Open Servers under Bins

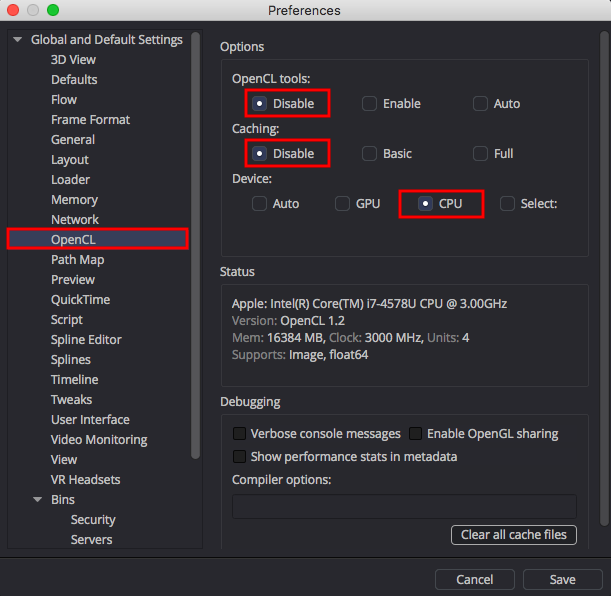coord(91,540)
